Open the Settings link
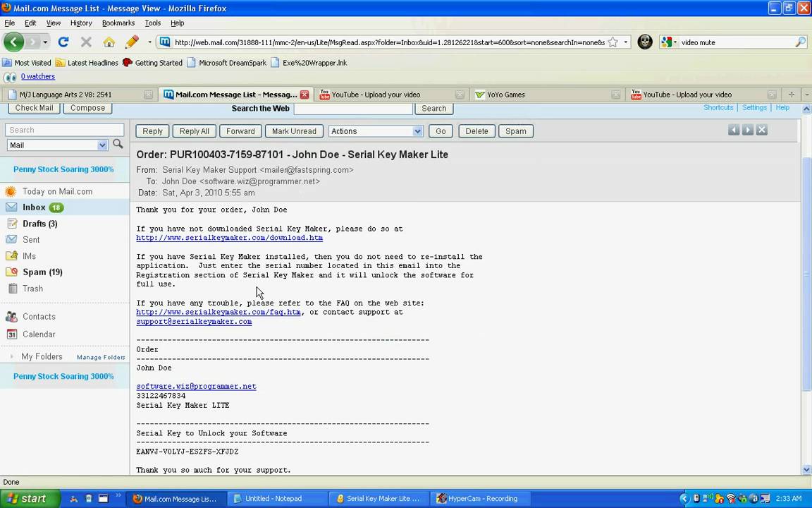The height and width of the screenshot is (508, 812). [754, 107]
